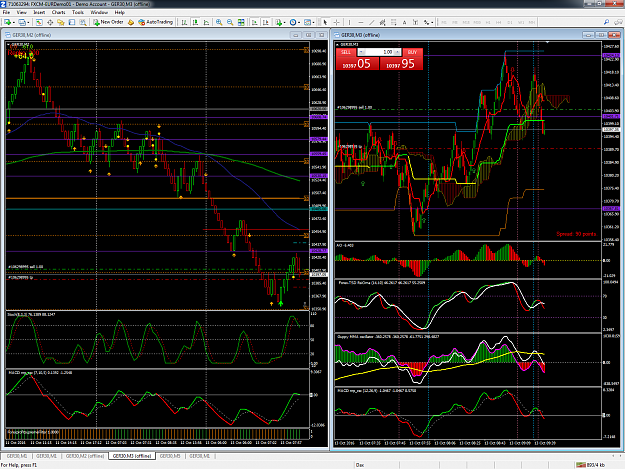Switch to the GER30,M2 (offline) chart tab
The width and height of the screenshot is (625, 469).
point(85,456)
